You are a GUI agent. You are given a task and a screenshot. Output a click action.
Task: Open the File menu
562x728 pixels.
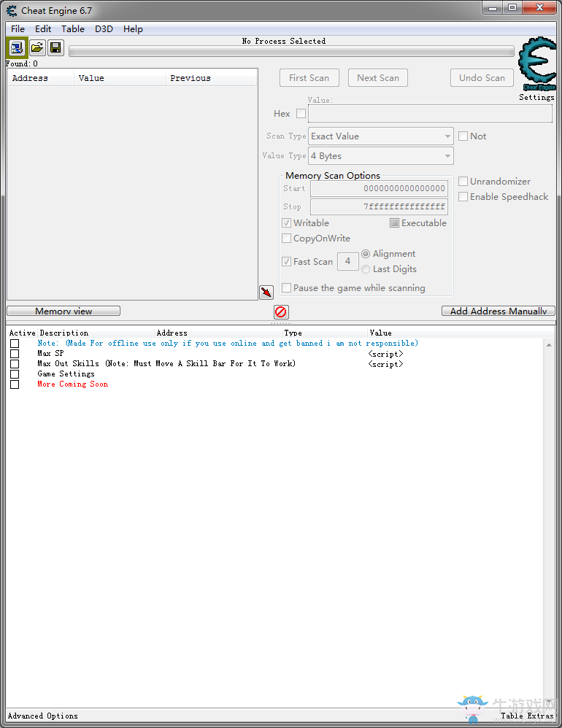tap(18, 28)
